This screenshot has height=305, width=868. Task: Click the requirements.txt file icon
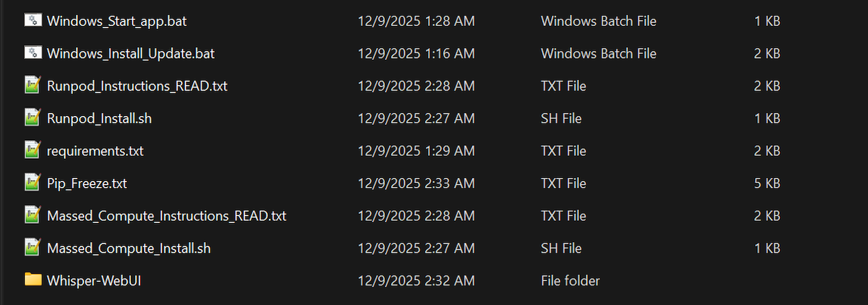pyautogui.click(x=33, y=151)
